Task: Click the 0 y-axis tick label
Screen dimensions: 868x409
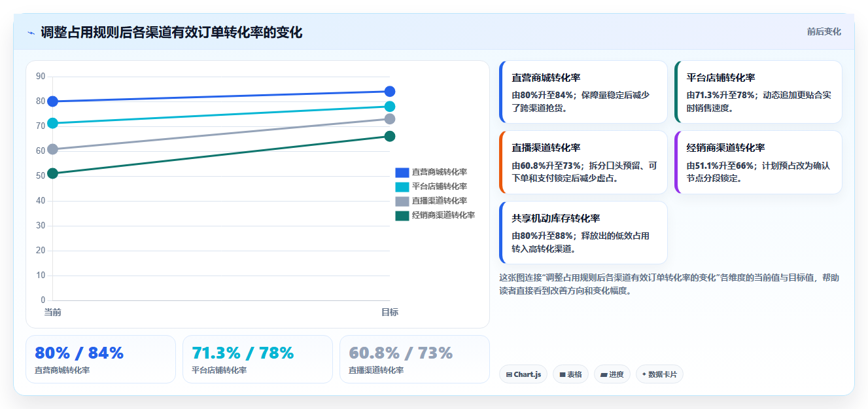Action: point(43,300)
